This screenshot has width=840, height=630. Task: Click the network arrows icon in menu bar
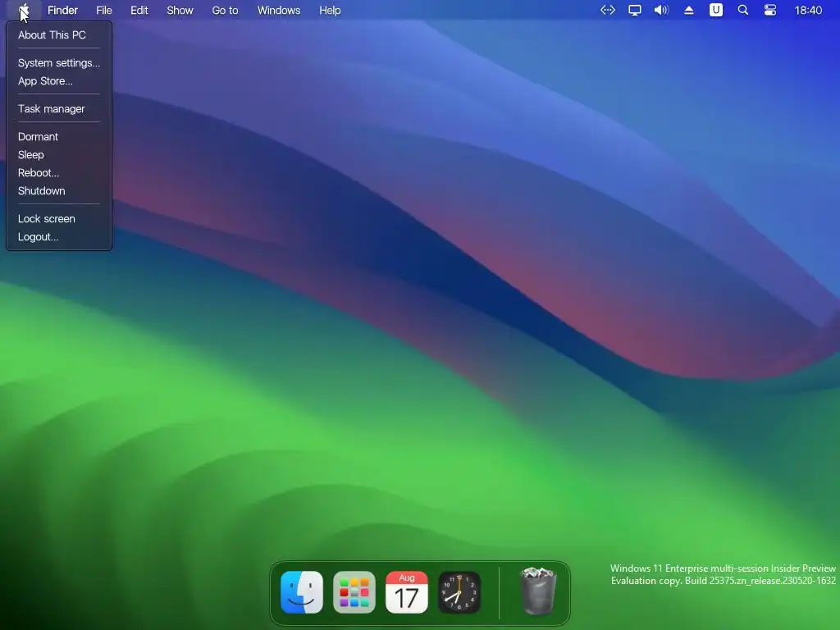(608, 10)
